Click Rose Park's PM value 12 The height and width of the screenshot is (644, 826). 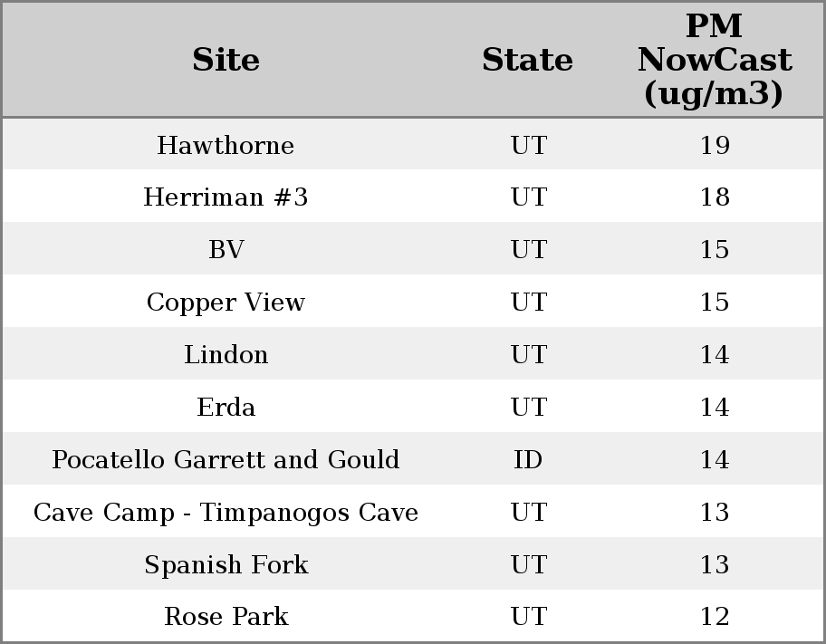tap(715, 617)
